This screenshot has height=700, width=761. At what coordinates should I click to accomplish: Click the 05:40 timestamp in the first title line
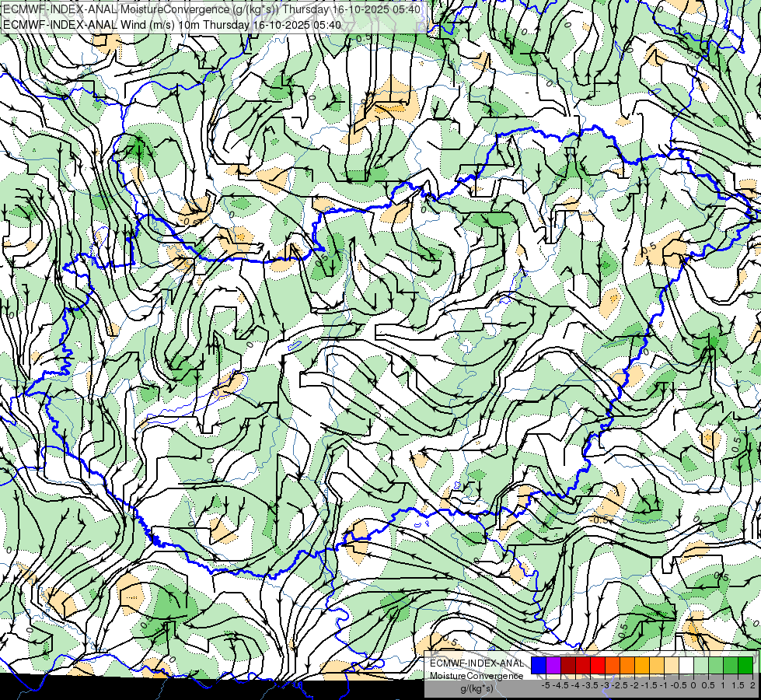point(404,9)
